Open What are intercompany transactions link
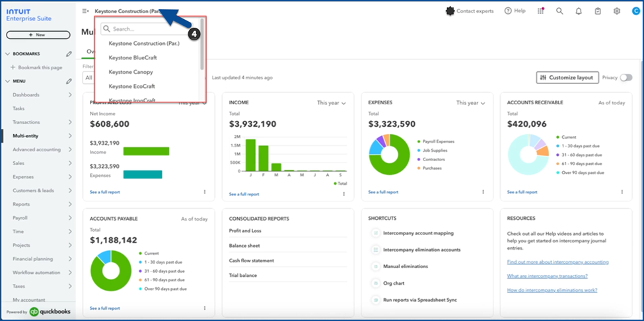644x321 pixels. click(x=547, y=276)
